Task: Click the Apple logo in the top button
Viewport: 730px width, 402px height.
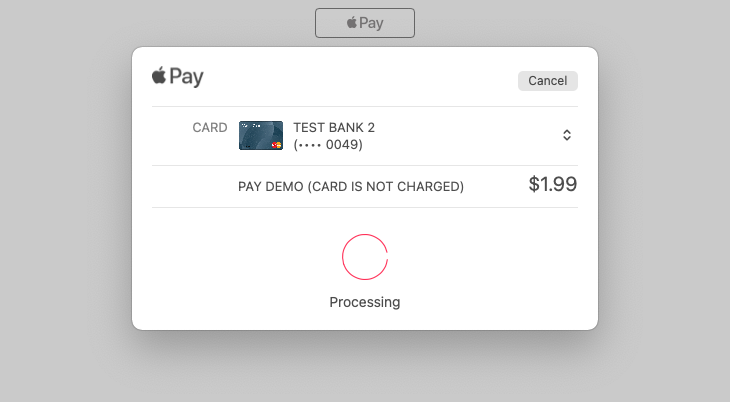Action: tap(352, 22)
